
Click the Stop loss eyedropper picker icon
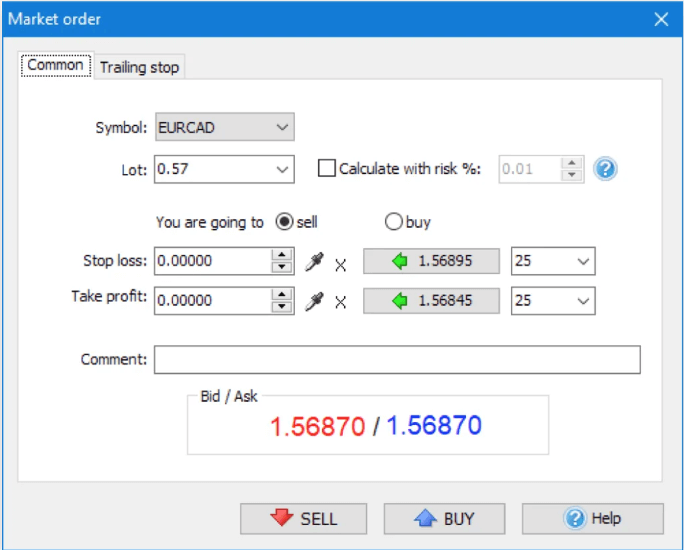click(315, 262)
